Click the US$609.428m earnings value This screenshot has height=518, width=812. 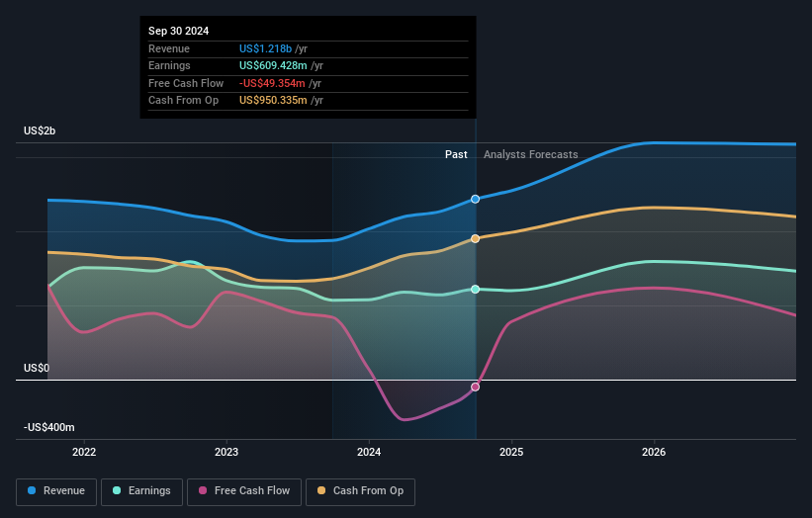pyautogui.click(x=273, y=65)
